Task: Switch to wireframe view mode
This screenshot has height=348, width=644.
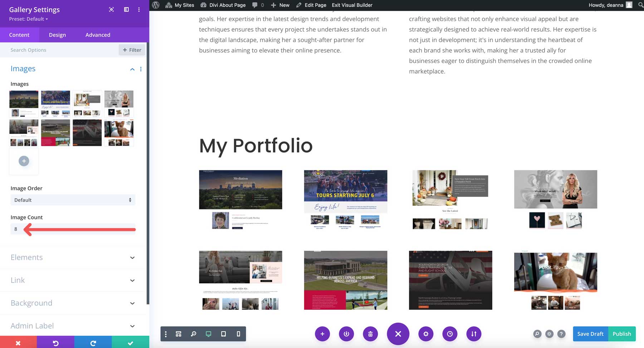Action: pos(178,334)
